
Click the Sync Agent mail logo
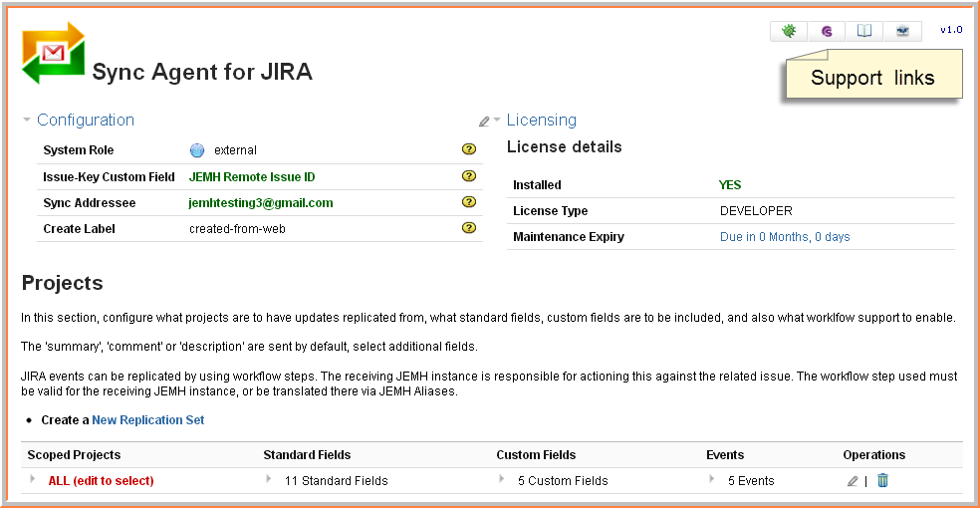coord(53,53)
